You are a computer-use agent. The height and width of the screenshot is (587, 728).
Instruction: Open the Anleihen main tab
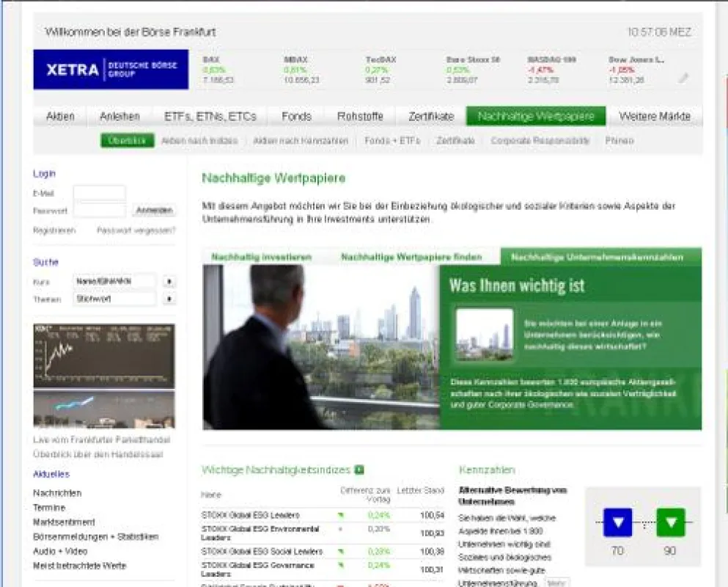(x=120, y=116)
